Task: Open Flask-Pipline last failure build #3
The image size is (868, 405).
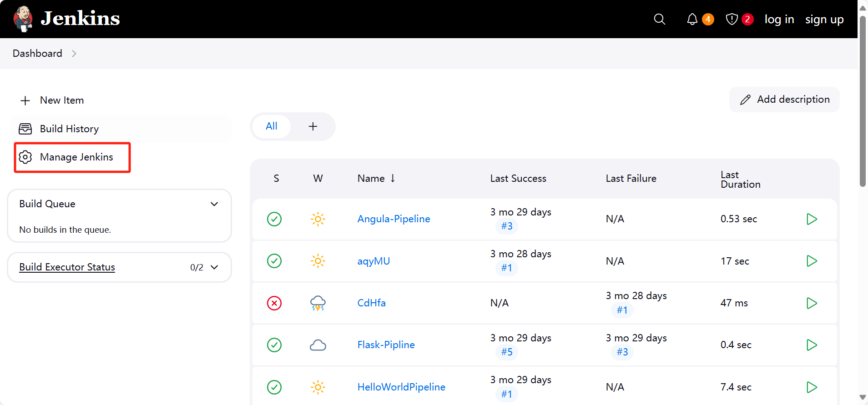Action: [622, 352]
